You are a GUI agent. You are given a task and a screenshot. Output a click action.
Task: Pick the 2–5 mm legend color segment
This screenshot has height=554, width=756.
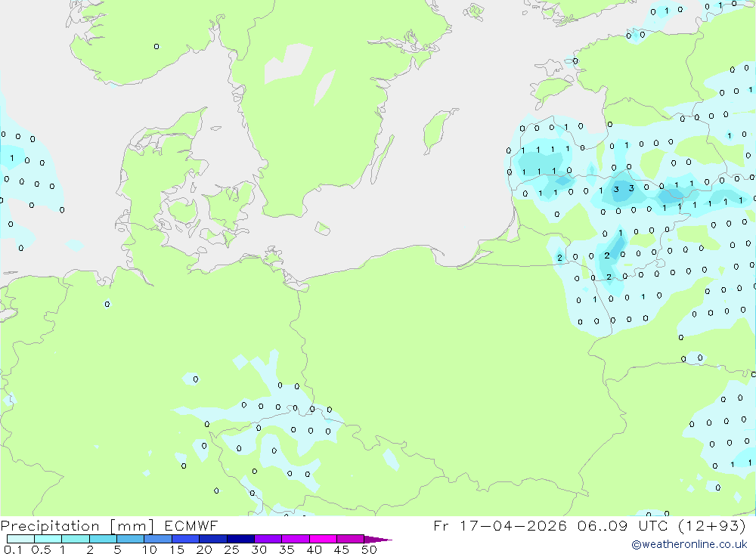[x=103, y=539]
